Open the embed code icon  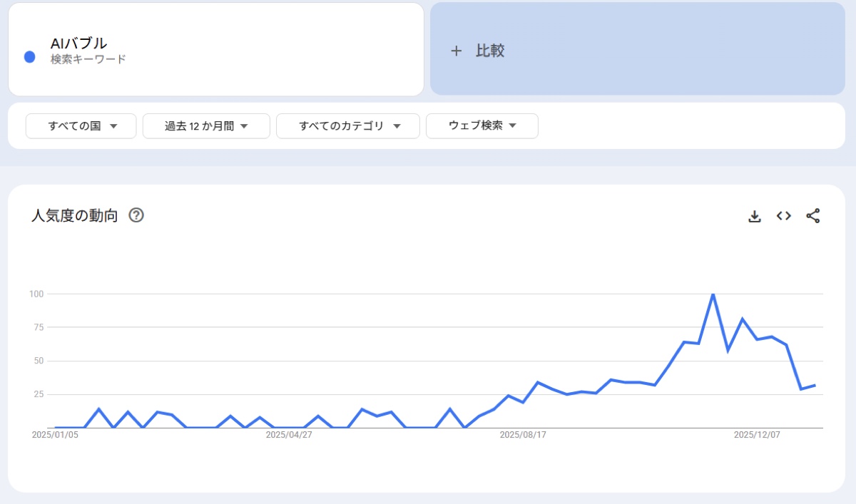pyautogui.click(x=784, y=216)
